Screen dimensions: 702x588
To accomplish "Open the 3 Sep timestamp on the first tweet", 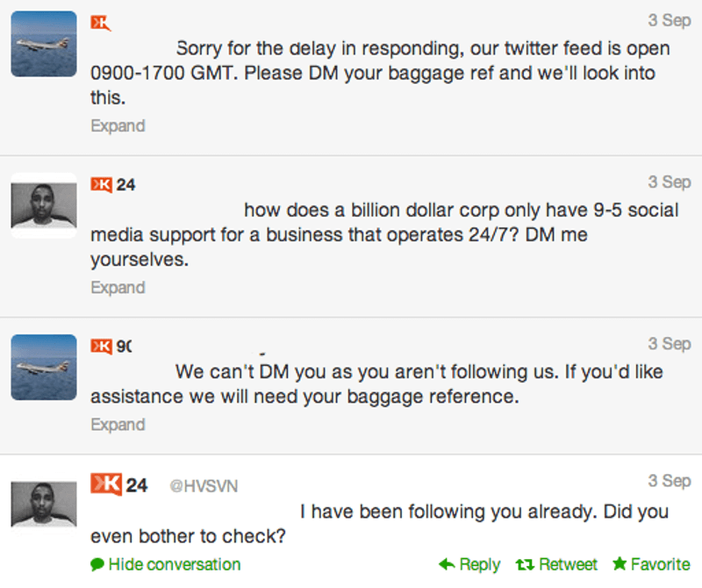I will [x=670, y=20].
